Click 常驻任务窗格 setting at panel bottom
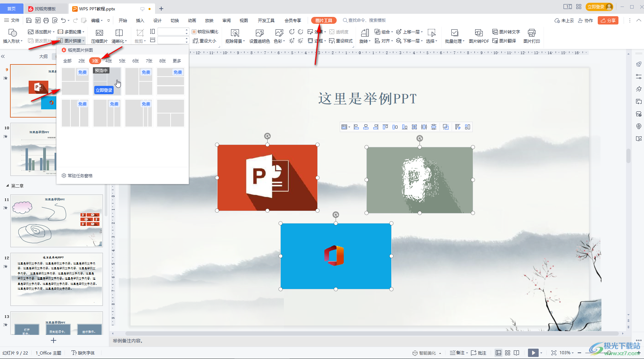 77,176
